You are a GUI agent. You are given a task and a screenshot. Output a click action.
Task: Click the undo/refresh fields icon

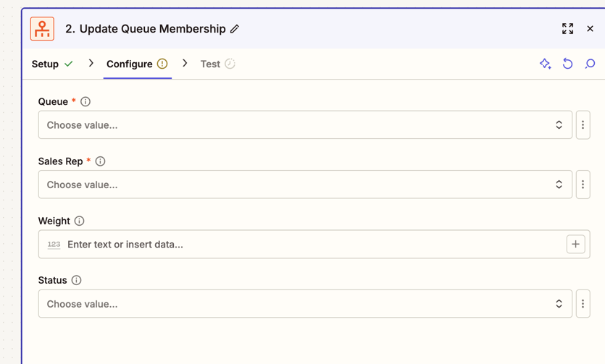(567, 64)
